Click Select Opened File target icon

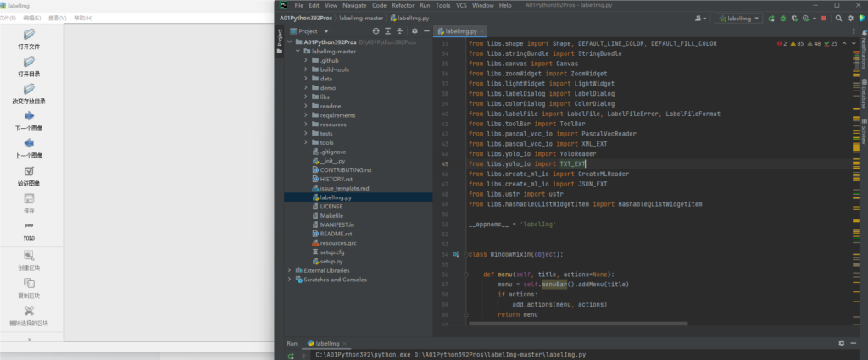click(x=376, y=31)
